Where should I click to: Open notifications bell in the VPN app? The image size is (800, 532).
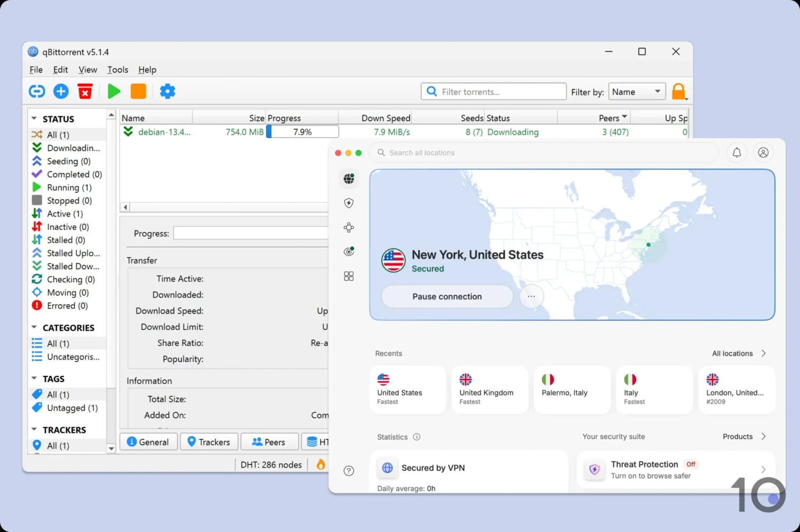click(x=737, y=152)
